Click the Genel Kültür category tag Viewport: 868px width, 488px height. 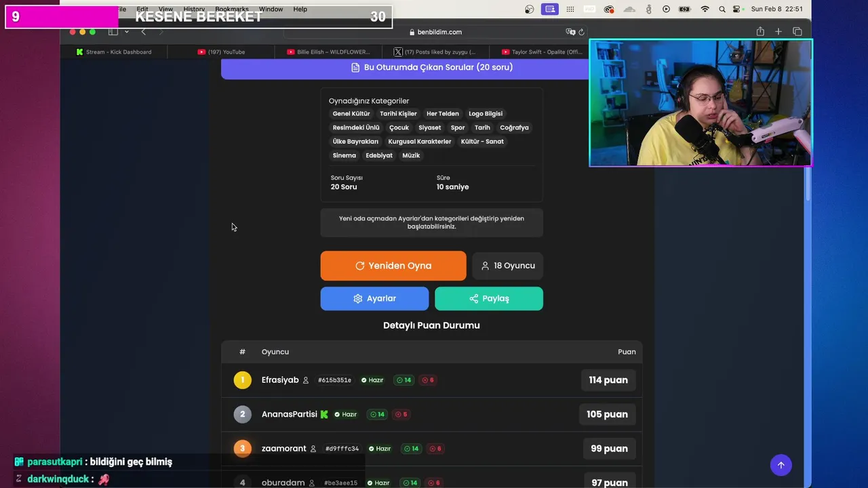pyautogui.click(x=351, y=114)
